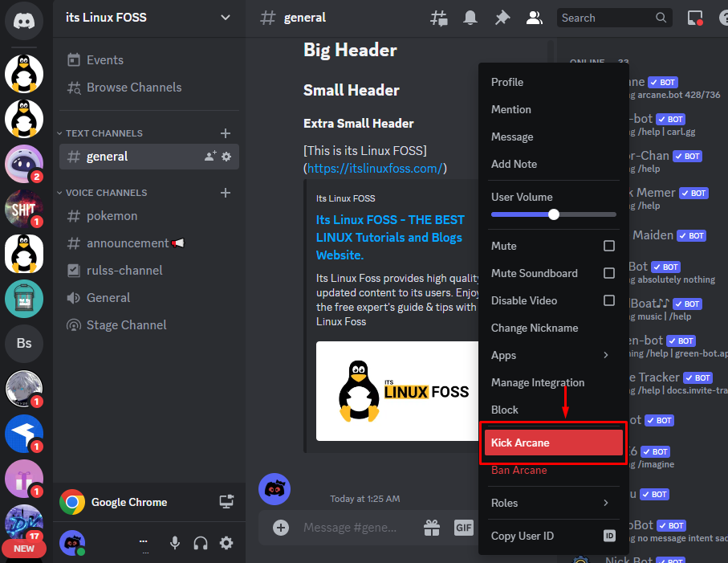
Task: Create channel in VOICE CHANNELS plus icon
Action: 226,193
